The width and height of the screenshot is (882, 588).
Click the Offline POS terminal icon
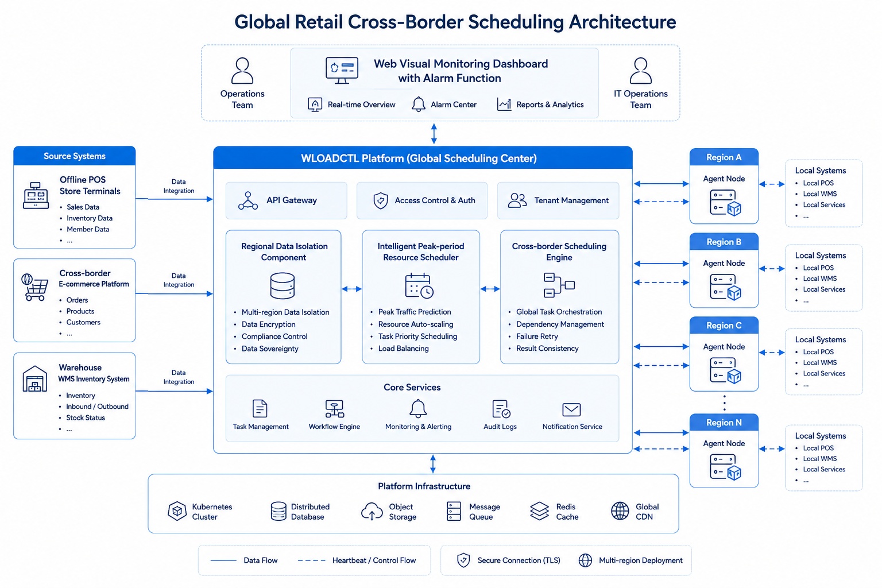coord(36,196)
